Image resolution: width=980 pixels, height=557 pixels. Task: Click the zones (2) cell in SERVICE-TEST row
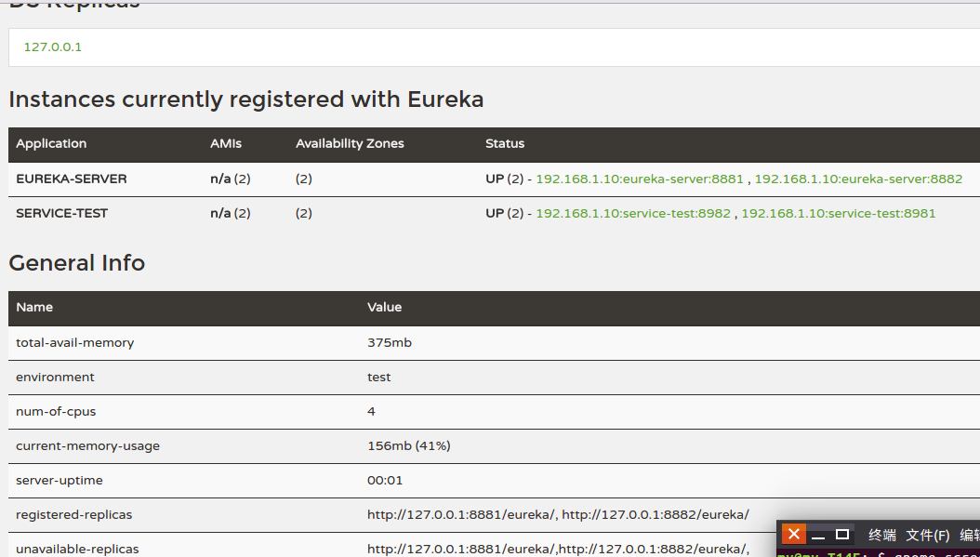point(304,213)
